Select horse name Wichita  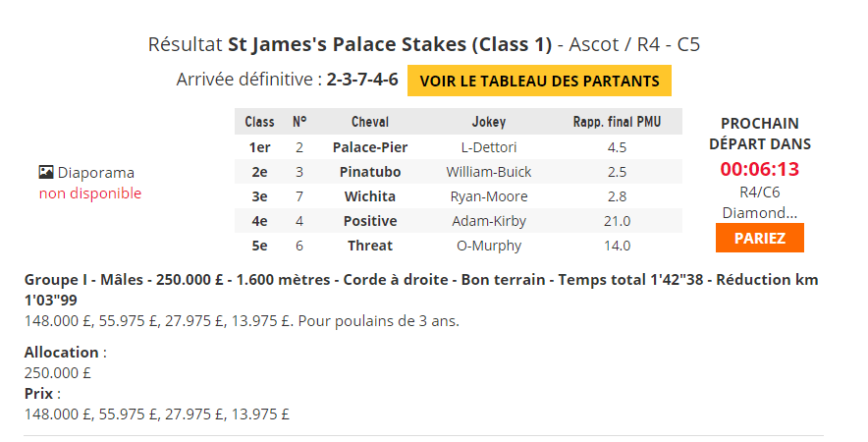point(370,196)
